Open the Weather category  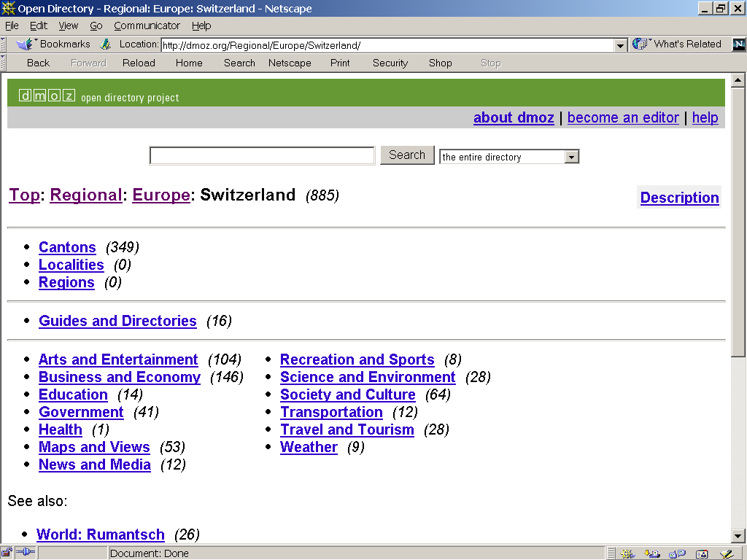(309, 447)
